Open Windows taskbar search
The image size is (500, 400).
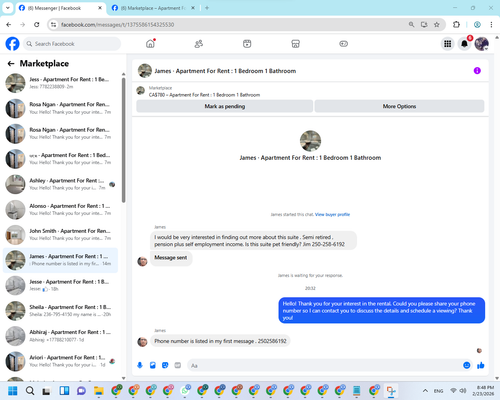click(30, 391)
